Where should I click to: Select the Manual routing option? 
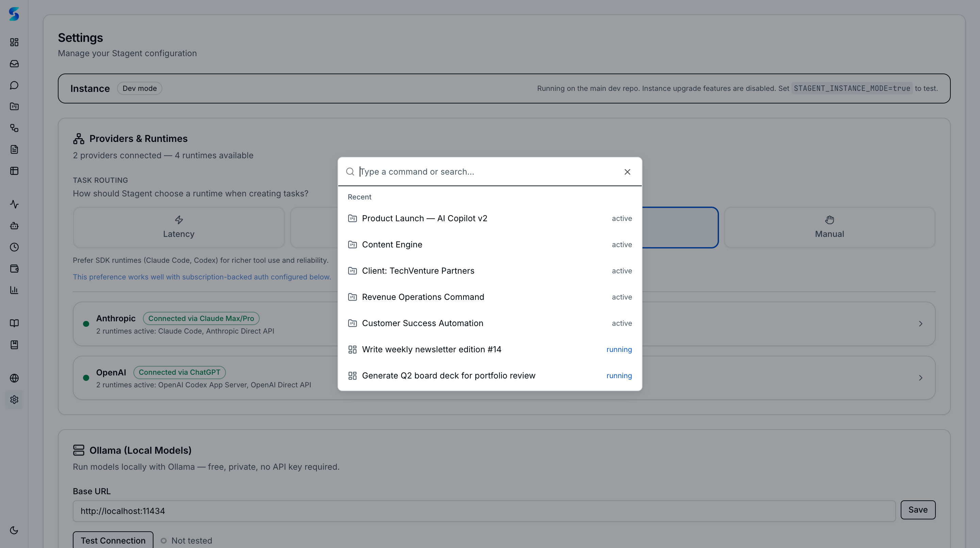[x=829, y=228]
